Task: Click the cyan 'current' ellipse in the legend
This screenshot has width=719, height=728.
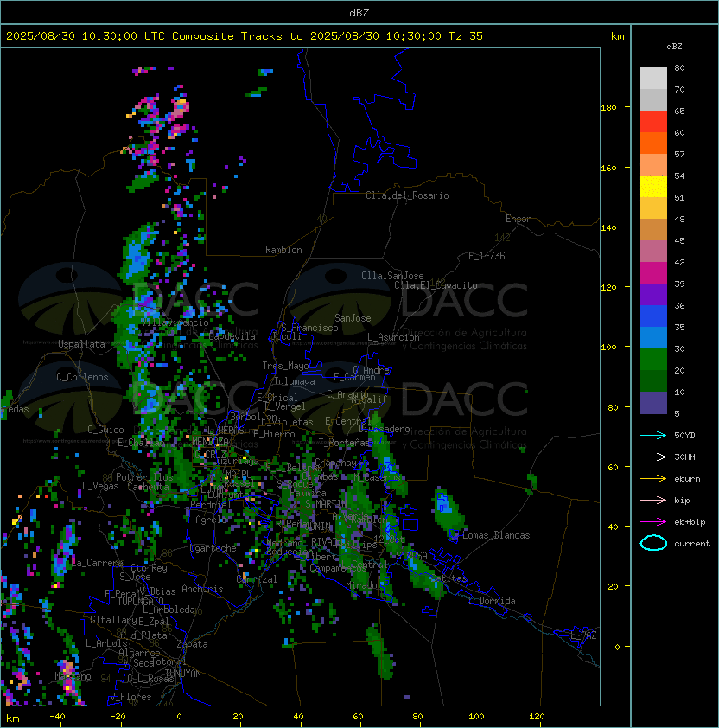Action: pyautogui.click(x=653, y=543)
